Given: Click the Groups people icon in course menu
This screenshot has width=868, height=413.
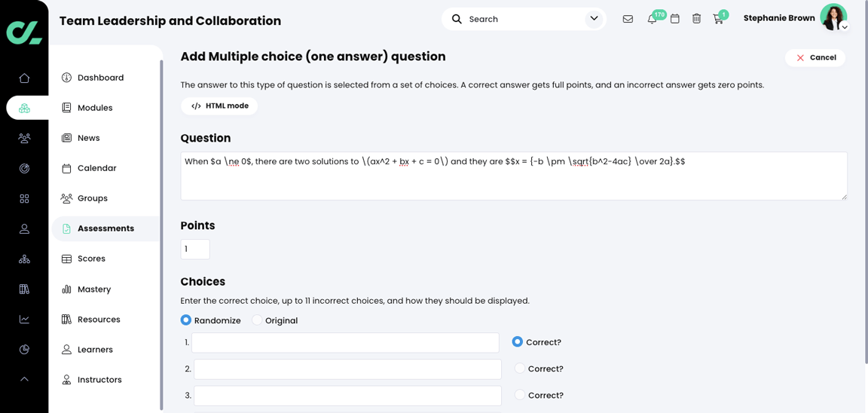Looking at the screenshot, I should (x=66, y=198).
